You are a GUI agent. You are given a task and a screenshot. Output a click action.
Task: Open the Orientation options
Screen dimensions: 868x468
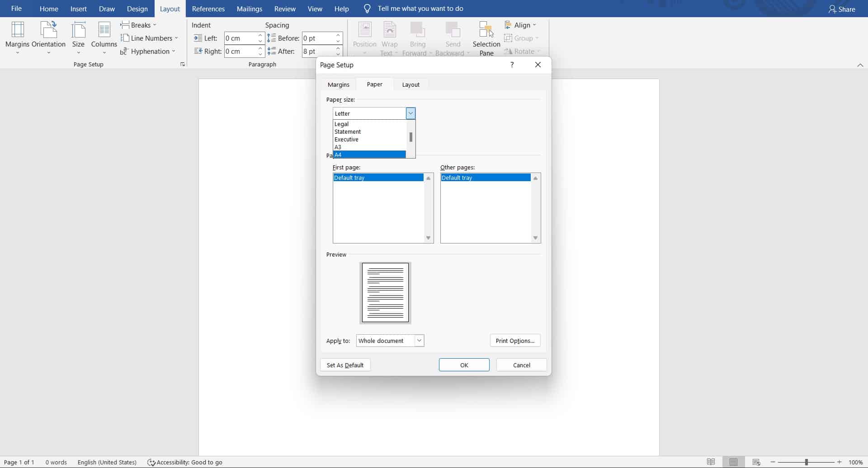[x=48, y=38]
